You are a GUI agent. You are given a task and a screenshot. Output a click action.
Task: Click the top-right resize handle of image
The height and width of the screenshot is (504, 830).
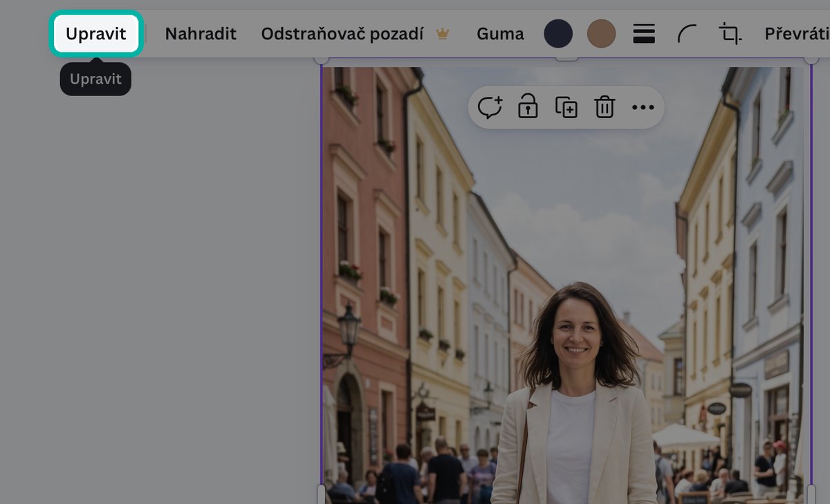tap(811, 60)
